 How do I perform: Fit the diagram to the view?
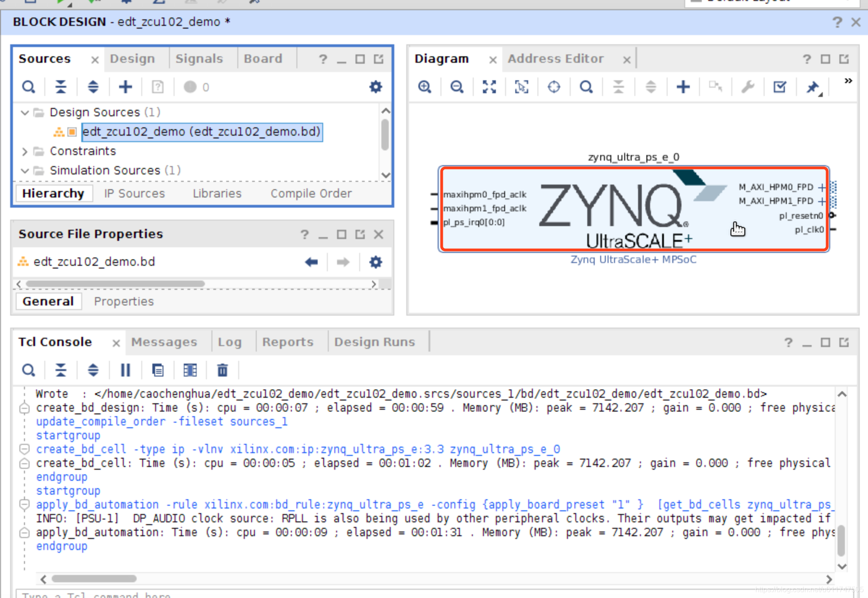489,87
